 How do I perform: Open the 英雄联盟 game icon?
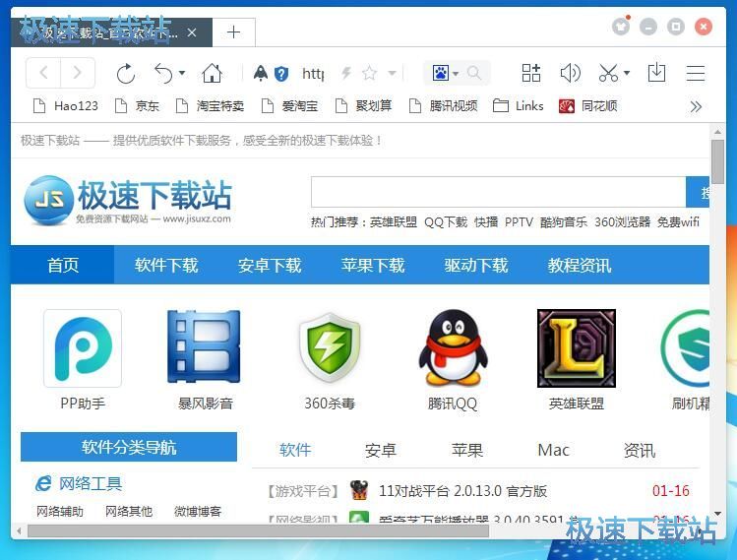tap(577, 348)
